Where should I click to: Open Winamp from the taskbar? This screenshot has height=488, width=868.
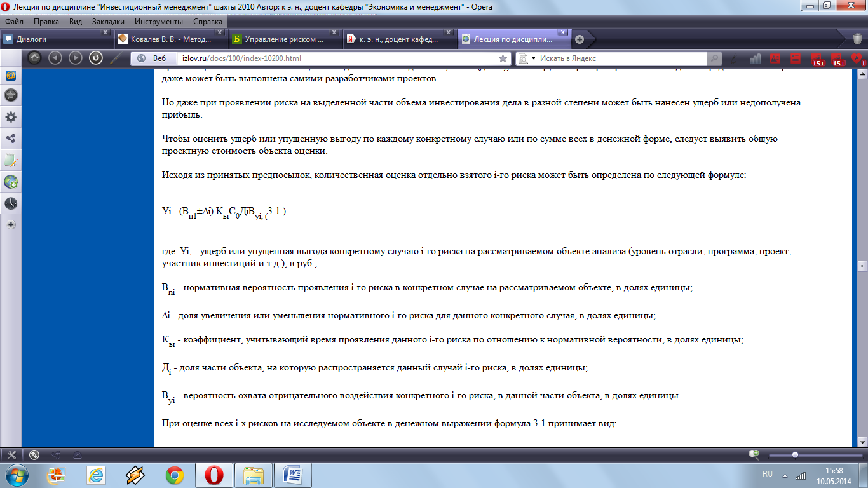coord(135,475)
